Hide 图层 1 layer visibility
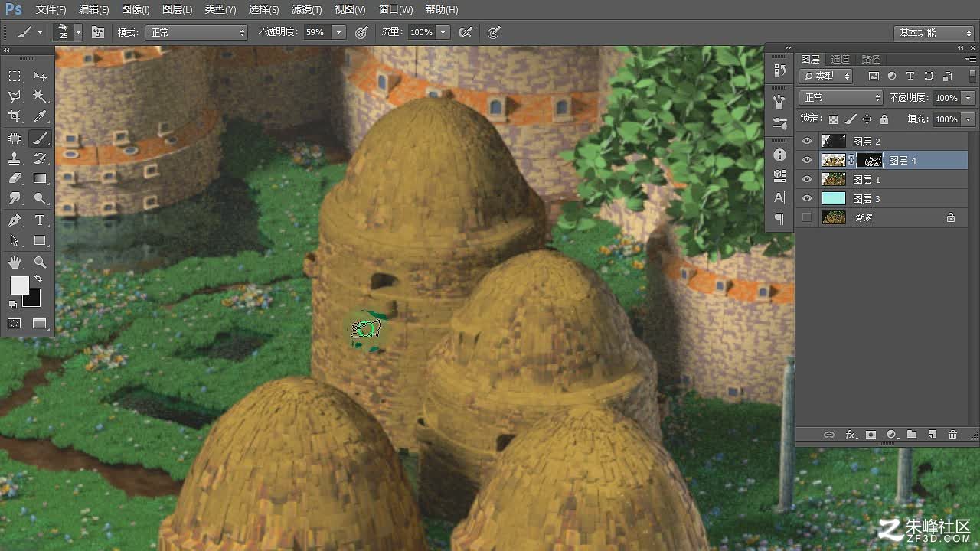The height and width of the screenshot is (551, 980). (806, 179)
